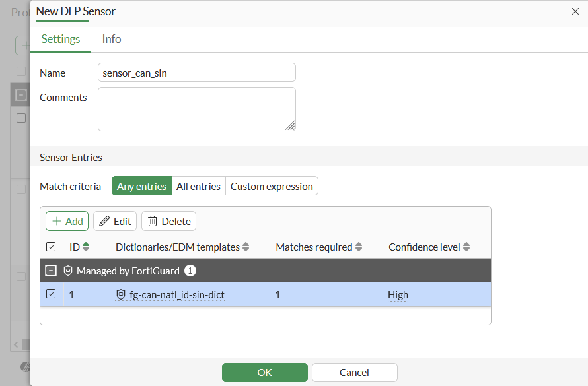Image resolution: width=588 pixels, height=386 pixels.
Task: Toggle the select-all checkbox in table header
Action: (51, 246)
